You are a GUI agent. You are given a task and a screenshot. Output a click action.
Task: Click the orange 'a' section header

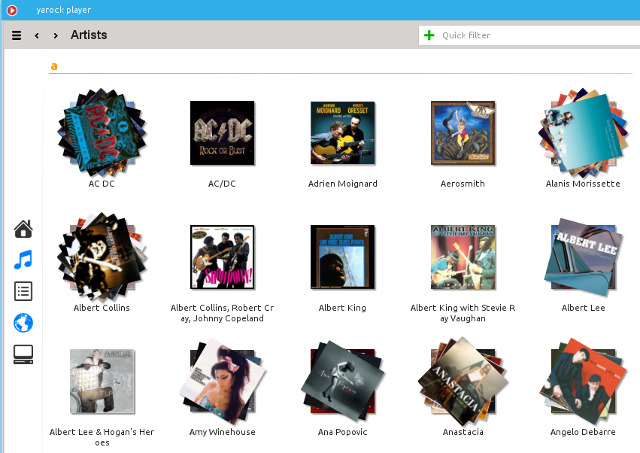pos(54,66)
